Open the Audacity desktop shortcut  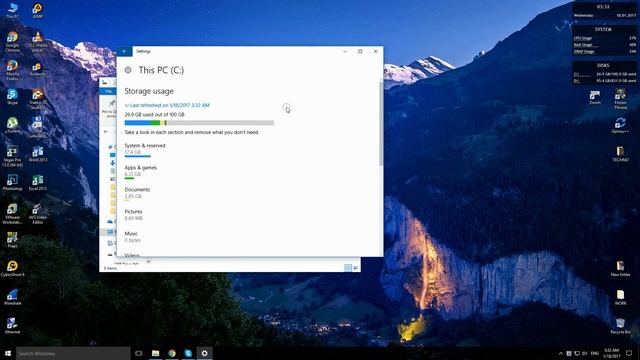point(38,69)
